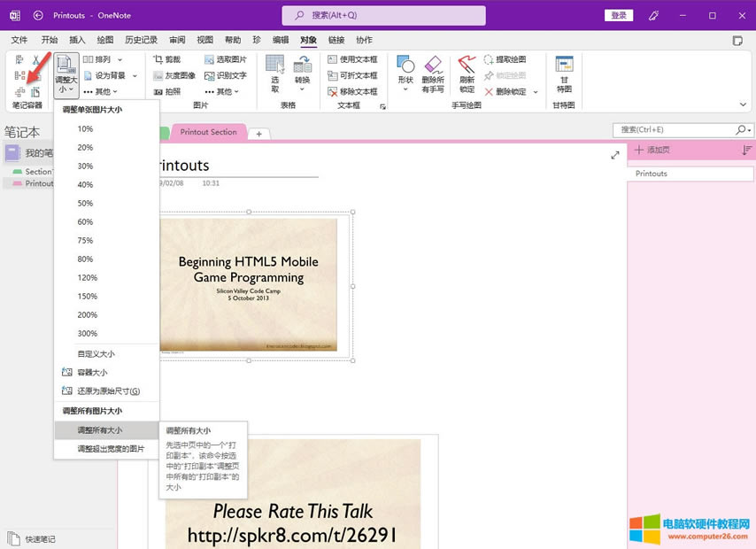Click 添加页 to add page
756x549 pixels.
[x=657, y=151]
